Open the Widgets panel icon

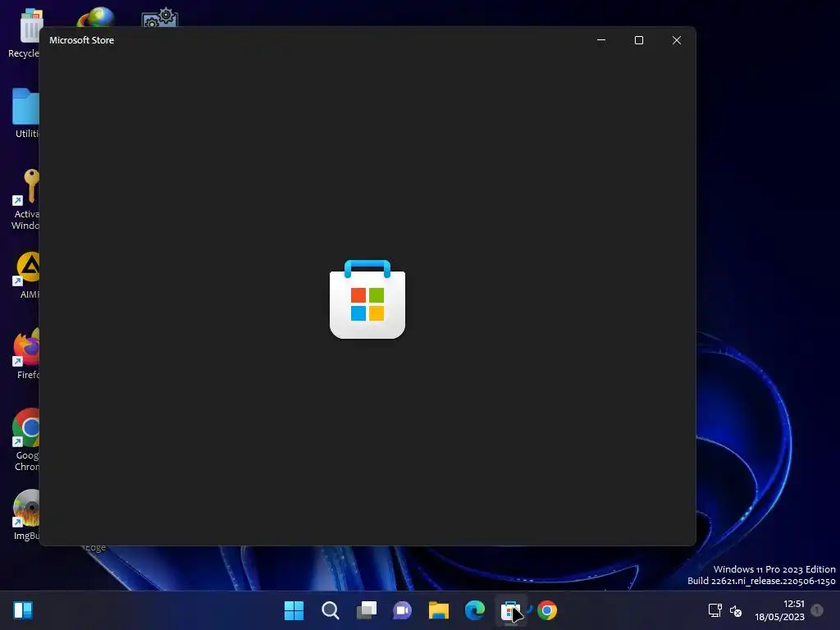click(23, 610)
